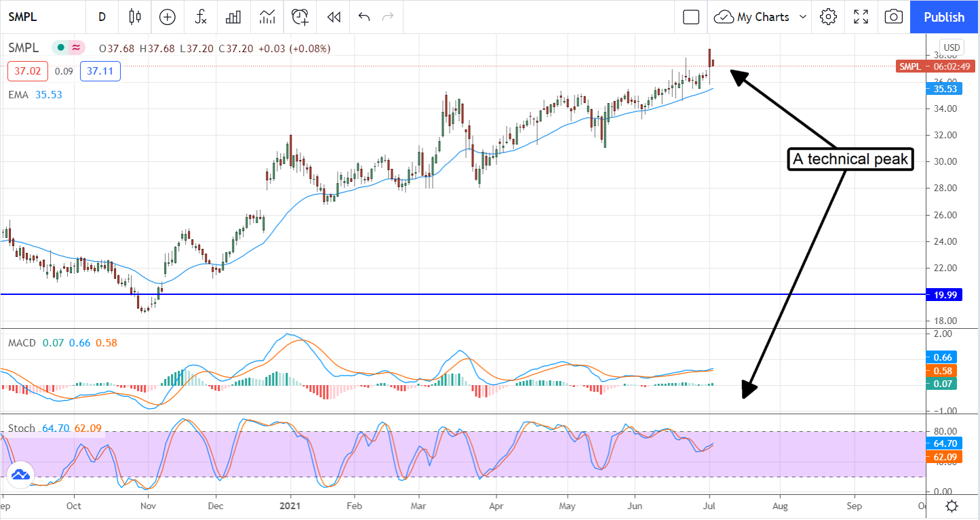Create an alert with clock icon
The image size is (980, 520).
point(300,17)
